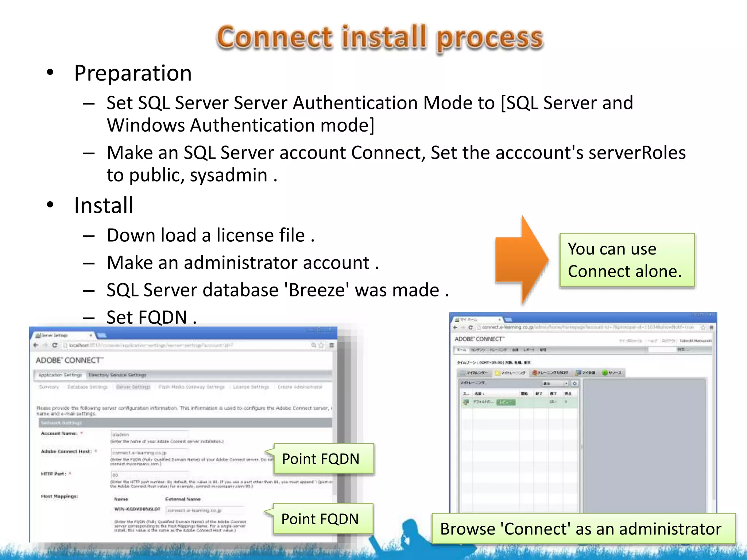Click the Adobe Connect logo on Server Settings page
The width and height of the screenshot is (747, 560).
pos(70,360)
